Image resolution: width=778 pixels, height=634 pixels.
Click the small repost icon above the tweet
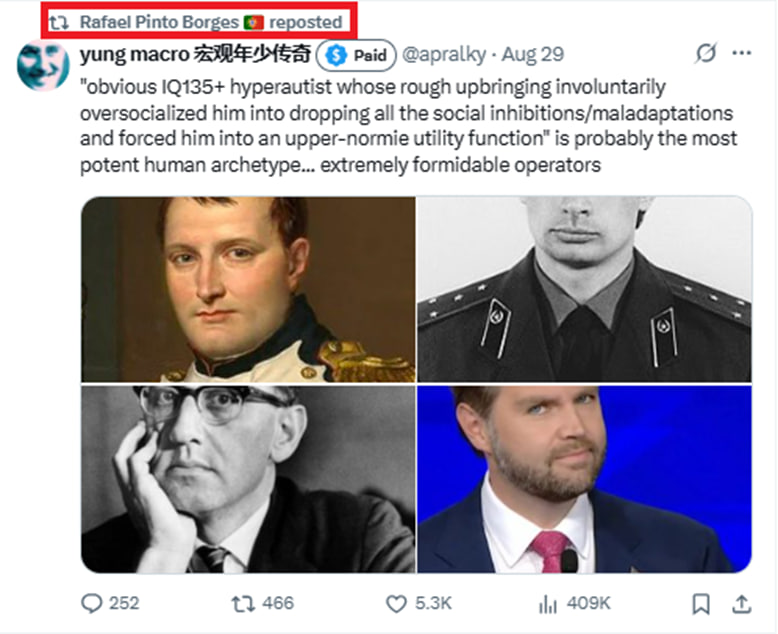(x=59, y=21)
